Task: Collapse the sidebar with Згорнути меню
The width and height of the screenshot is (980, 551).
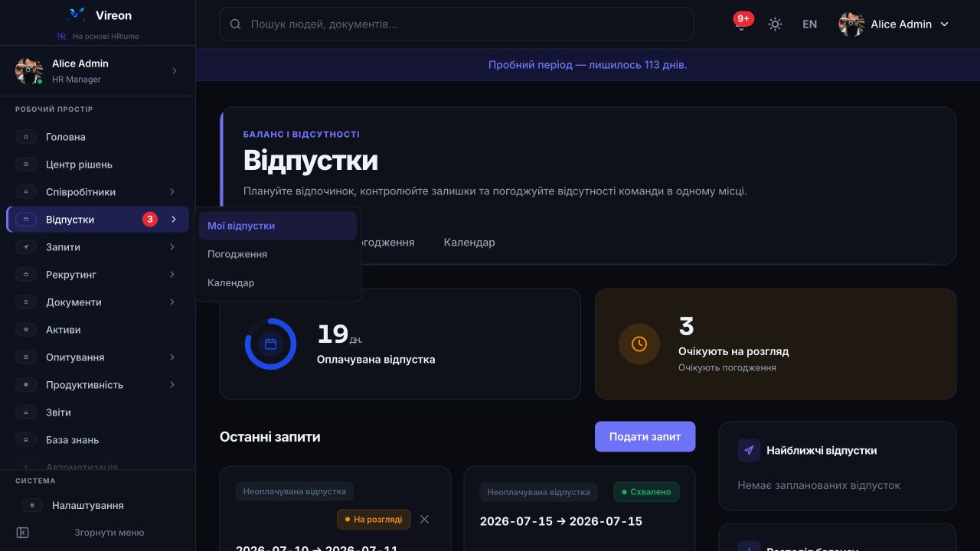Action: point(97,533)
